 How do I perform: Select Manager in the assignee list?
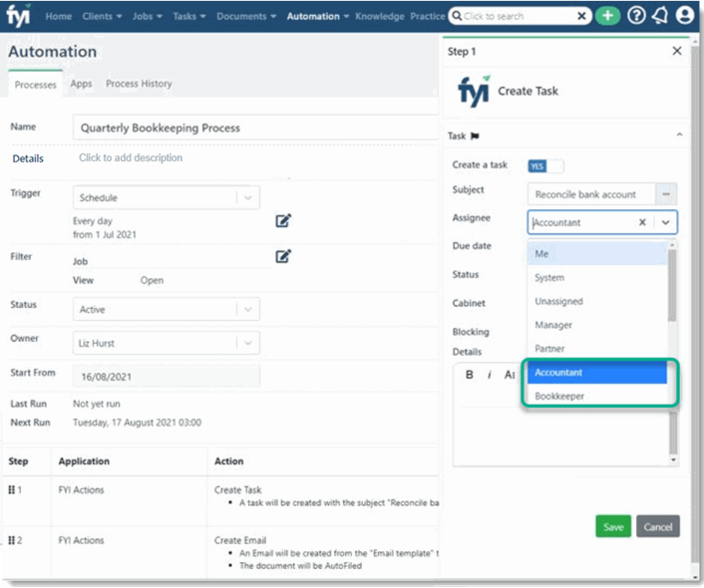click(x=597, y=325)
